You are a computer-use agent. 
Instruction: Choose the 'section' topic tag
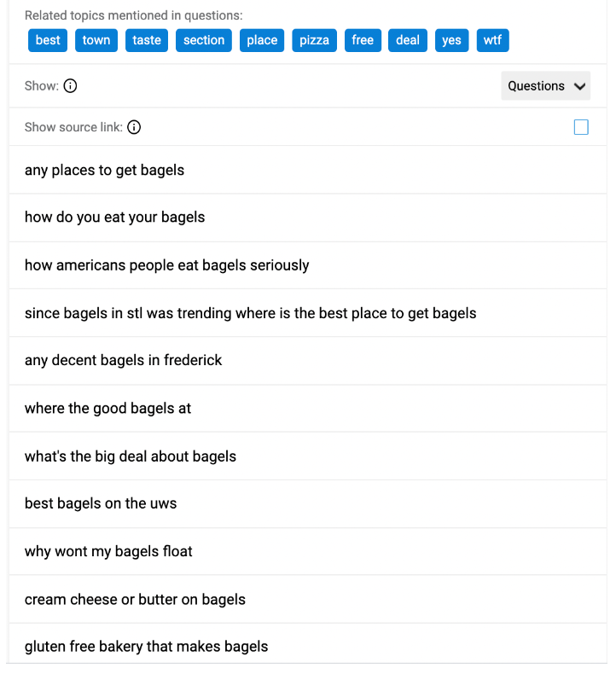(204, 40)
